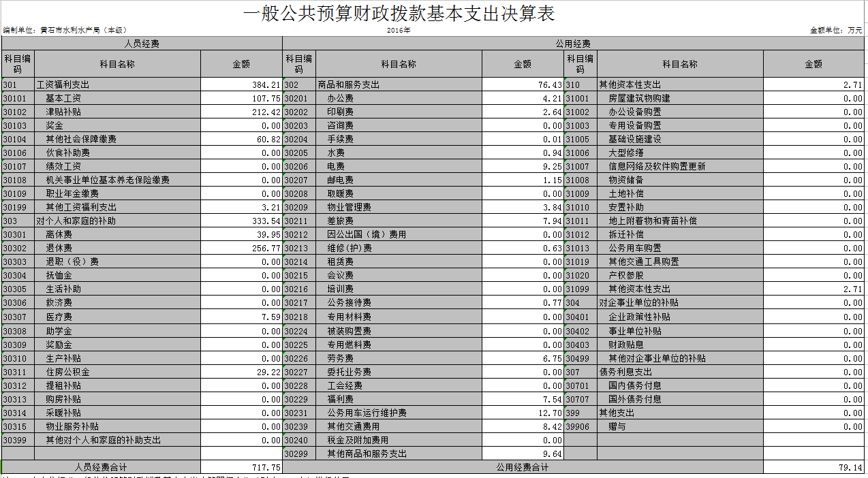This screenshot has height=478, width=868.
Task: Select the value 256.77 for 退休费
Action: (x=241, y=249)
